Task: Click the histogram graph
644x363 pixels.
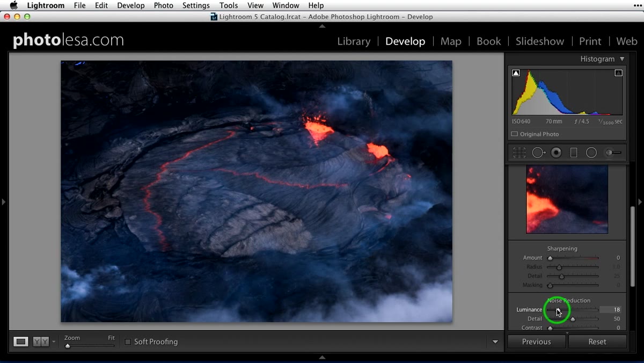Action: [x=567, y=92]
